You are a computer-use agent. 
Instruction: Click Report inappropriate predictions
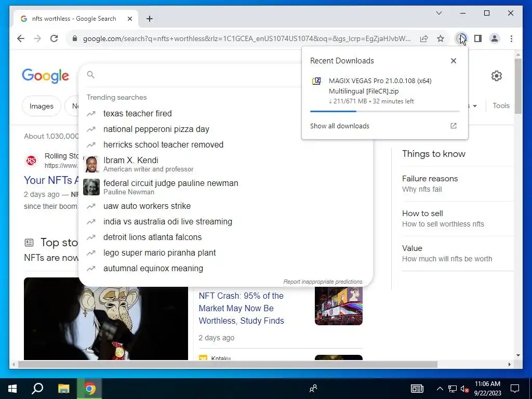point(323,282)
